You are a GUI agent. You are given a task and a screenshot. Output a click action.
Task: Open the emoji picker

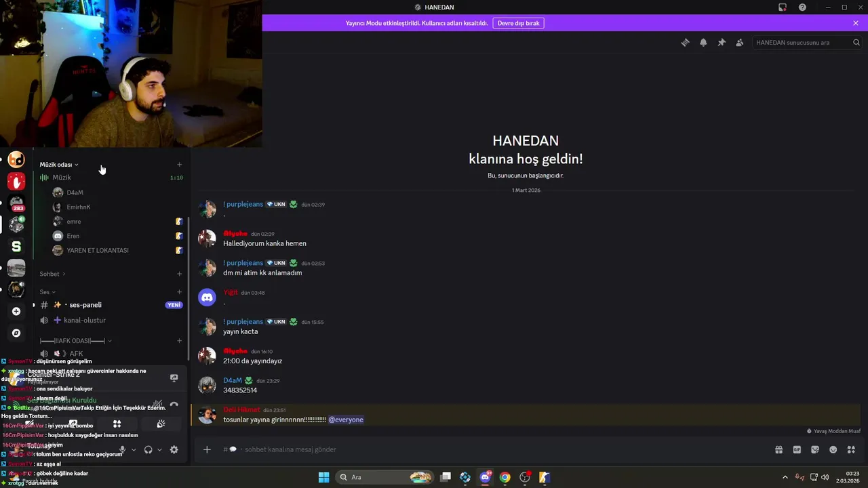pos(833,449)
